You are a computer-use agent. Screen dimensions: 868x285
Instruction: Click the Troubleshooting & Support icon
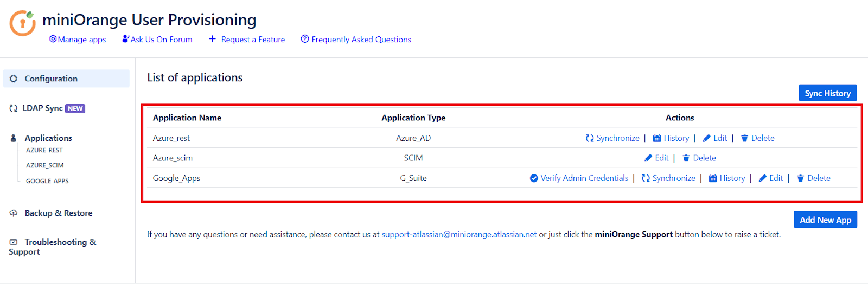click(x=14, y=242)
